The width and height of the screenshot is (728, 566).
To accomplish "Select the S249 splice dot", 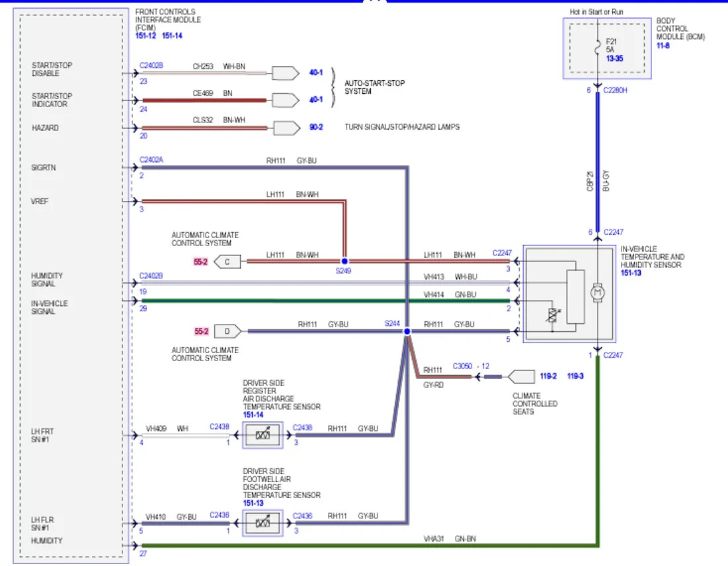I will [344, 261].
